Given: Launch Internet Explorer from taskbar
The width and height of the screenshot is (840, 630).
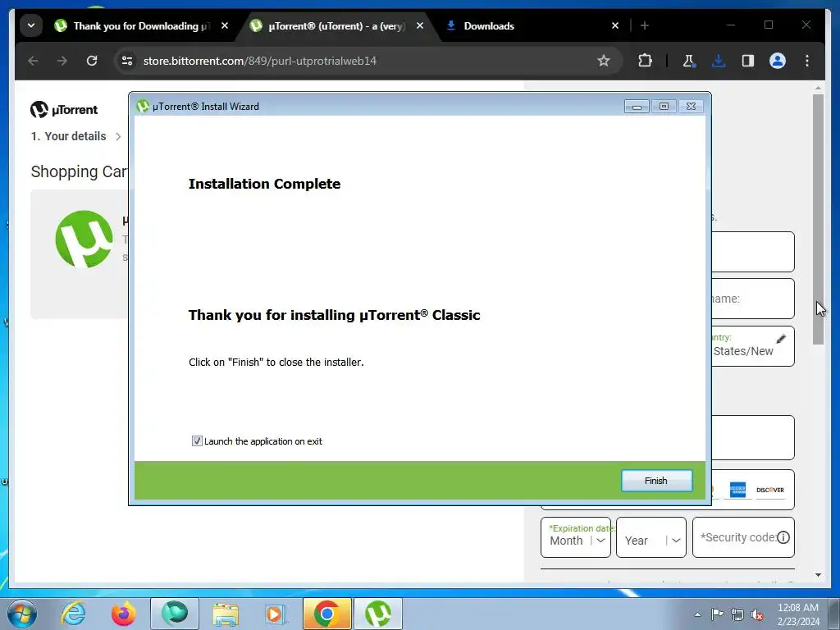Looking at the screenshot, I should pyautogui.click(x=73, y=614).
